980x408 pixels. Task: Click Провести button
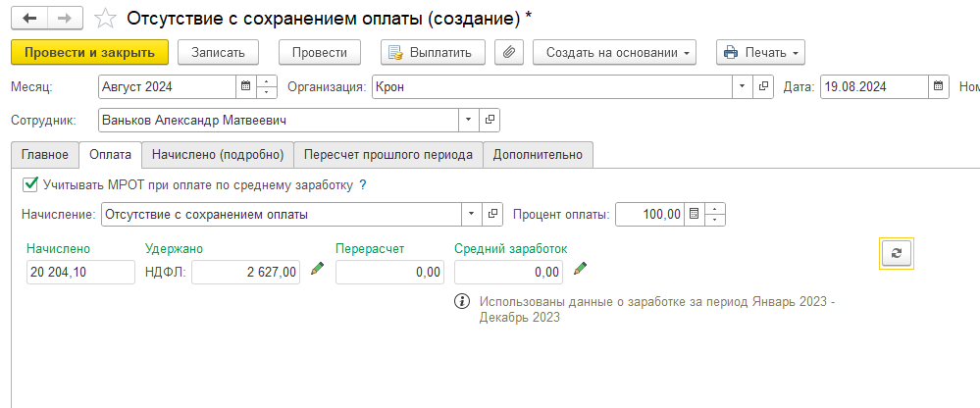(320, 53)
